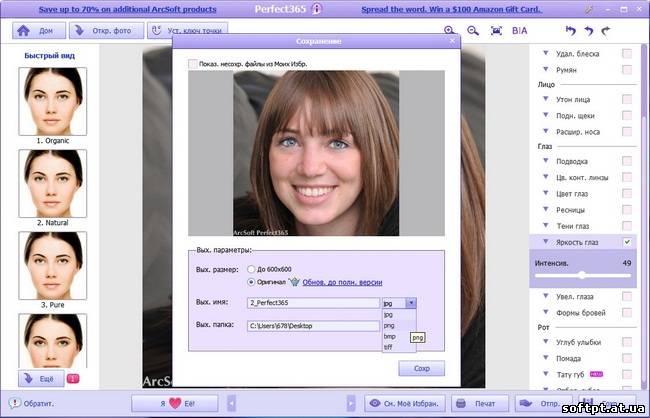This screenshot has width=650, height=418.
Task: Click the Вых. папка folder path field
Action: point(313,326)
